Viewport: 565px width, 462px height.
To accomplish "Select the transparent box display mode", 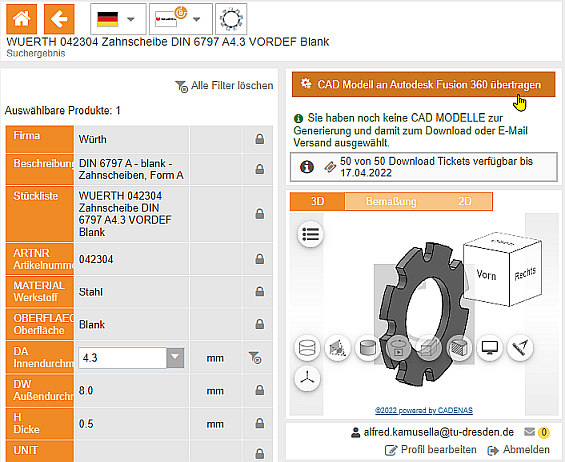I will (x=429, y=348).
